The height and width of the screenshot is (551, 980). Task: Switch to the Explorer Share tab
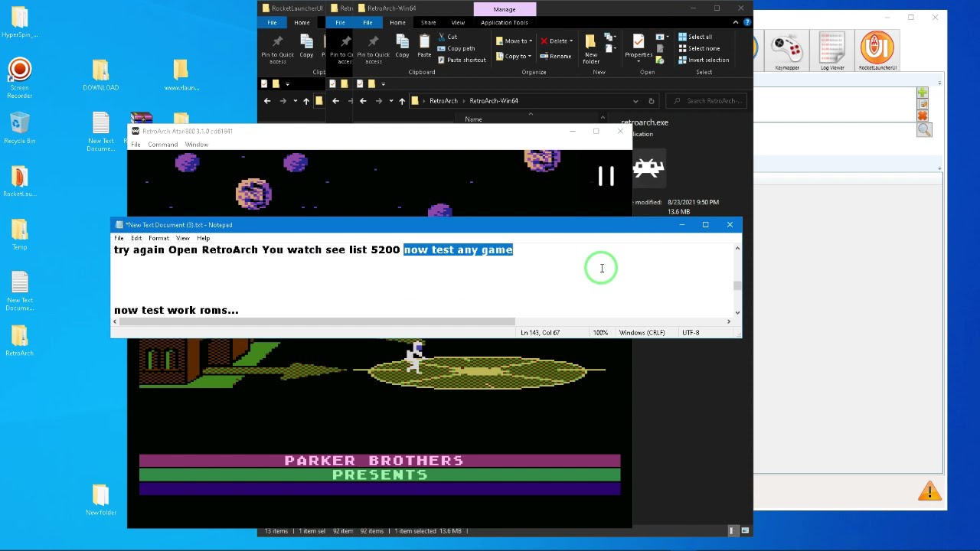tap(428, 22)
